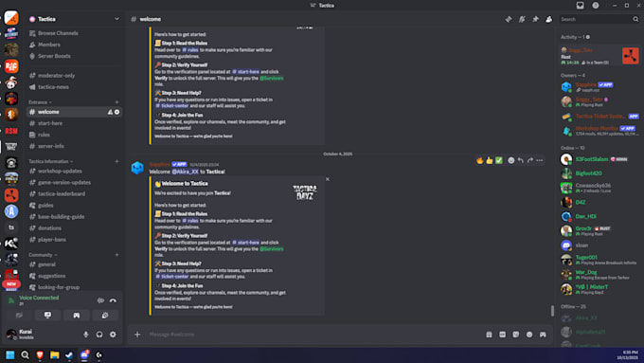Mute the microphone
This screenshot has width=644, height=363.
(86, 335)
